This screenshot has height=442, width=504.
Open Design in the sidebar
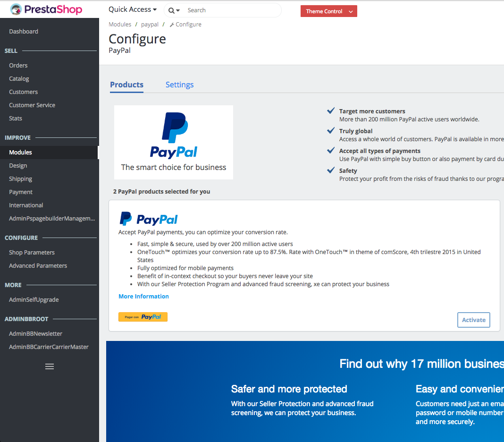pos(18,166)
